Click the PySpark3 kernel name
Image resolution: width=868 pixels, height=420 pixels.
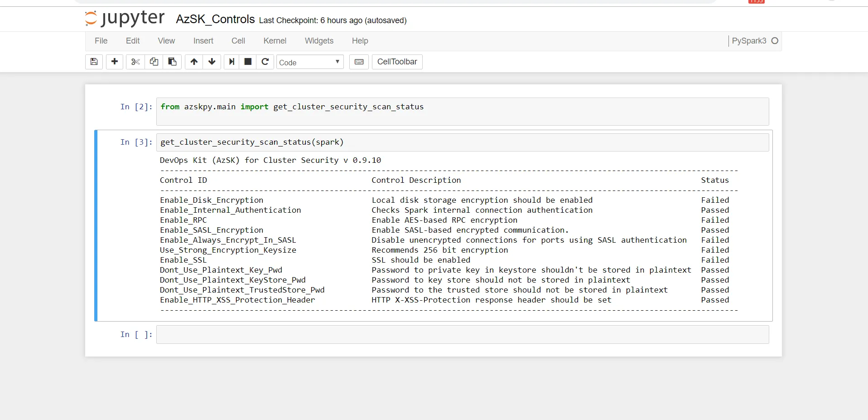coord(749,41)
